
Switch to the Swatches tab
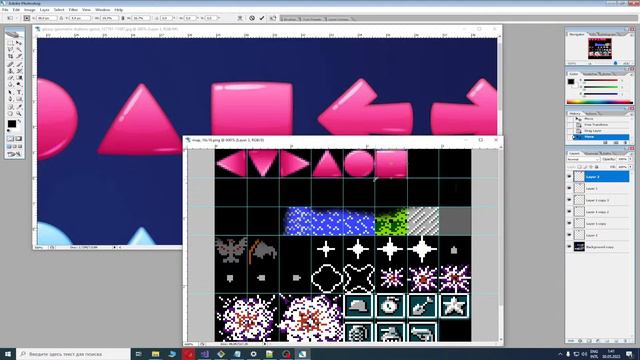(x=589, y=74)
